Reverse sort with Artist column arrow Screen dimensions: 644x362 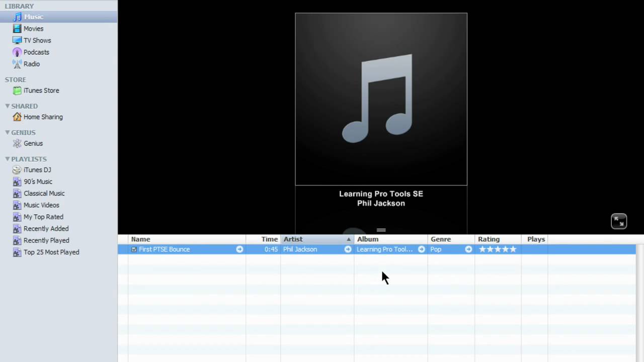[348, 239]
